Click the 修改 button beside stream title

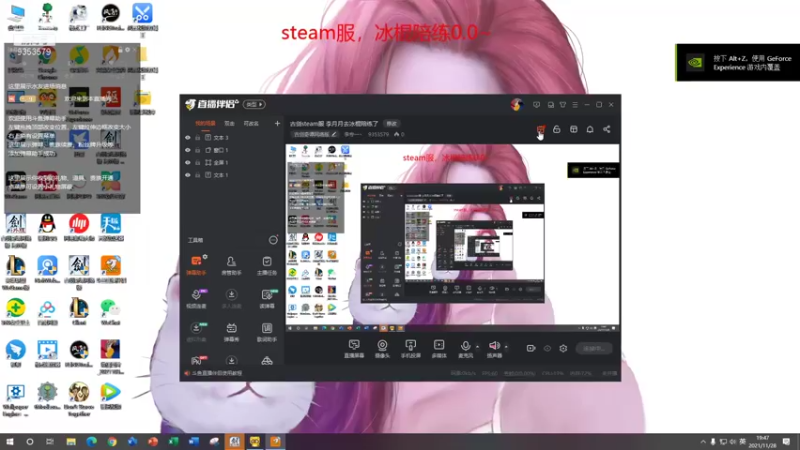point(391,123)
